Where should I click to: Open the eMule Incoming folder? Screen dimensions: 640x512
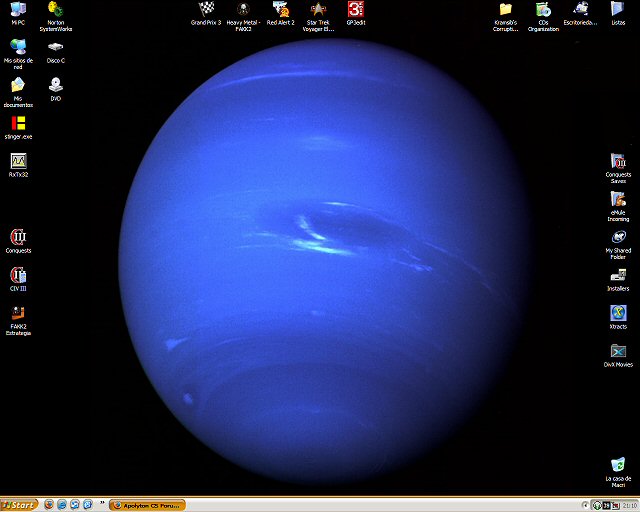coord(618,199)
